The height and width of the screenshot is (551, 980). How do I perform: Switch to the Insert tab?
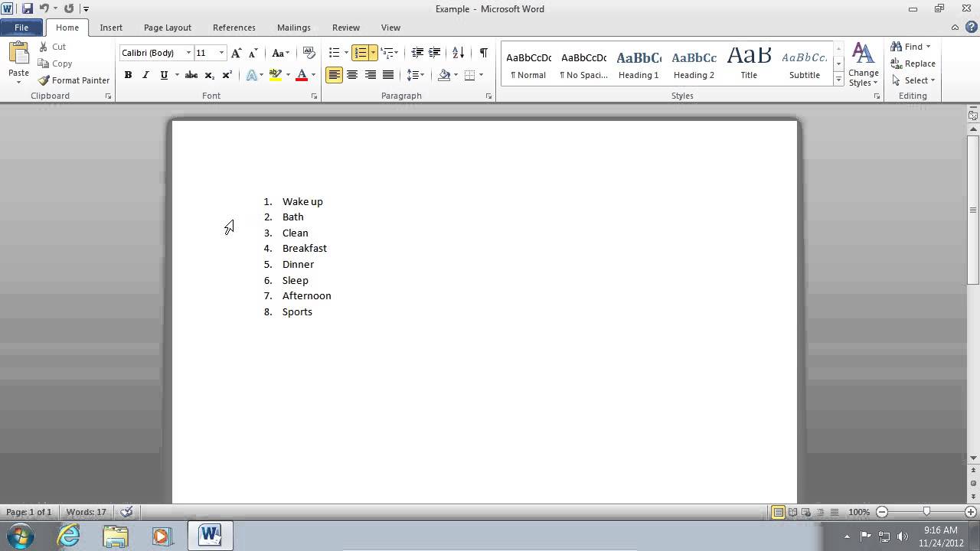[111, 28]
